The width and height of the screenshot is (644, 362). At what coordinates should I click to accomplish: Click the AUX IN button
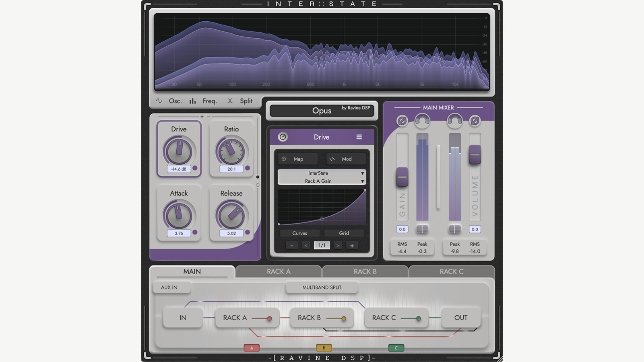point(171,287)
